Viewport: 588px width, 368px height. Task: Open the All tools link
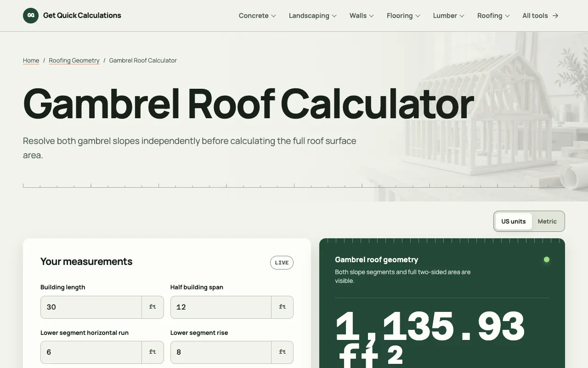coord(540,16)
